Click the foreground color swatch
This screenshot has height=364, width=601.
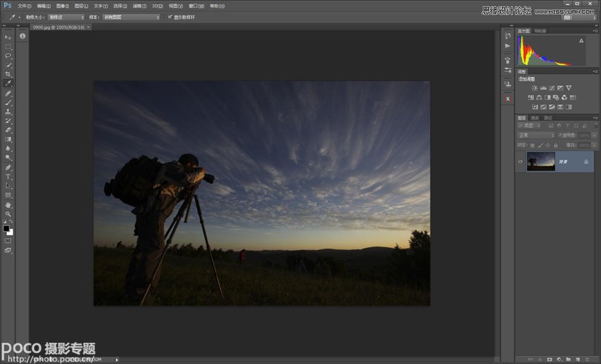coord(6,228)
